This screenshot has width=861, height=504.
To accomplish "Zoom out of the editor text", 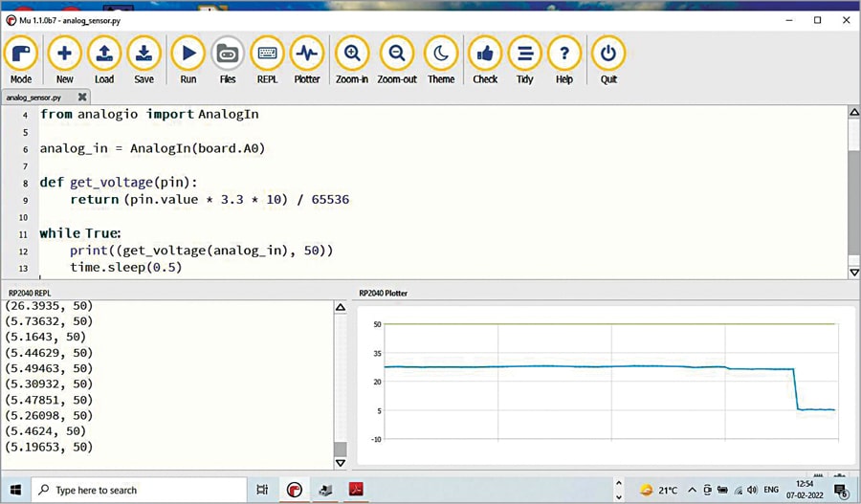I will pos(397,55).
